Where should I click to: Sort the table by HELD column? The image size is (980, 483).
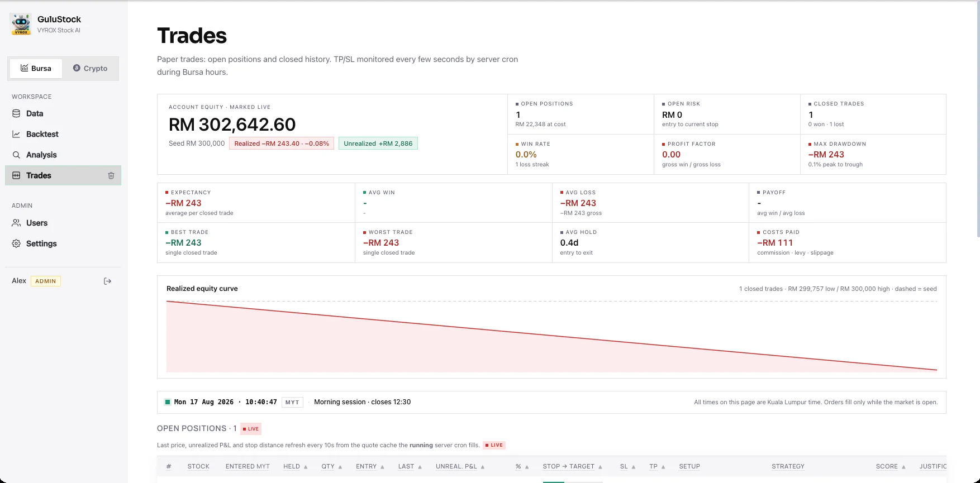[296, 466]
